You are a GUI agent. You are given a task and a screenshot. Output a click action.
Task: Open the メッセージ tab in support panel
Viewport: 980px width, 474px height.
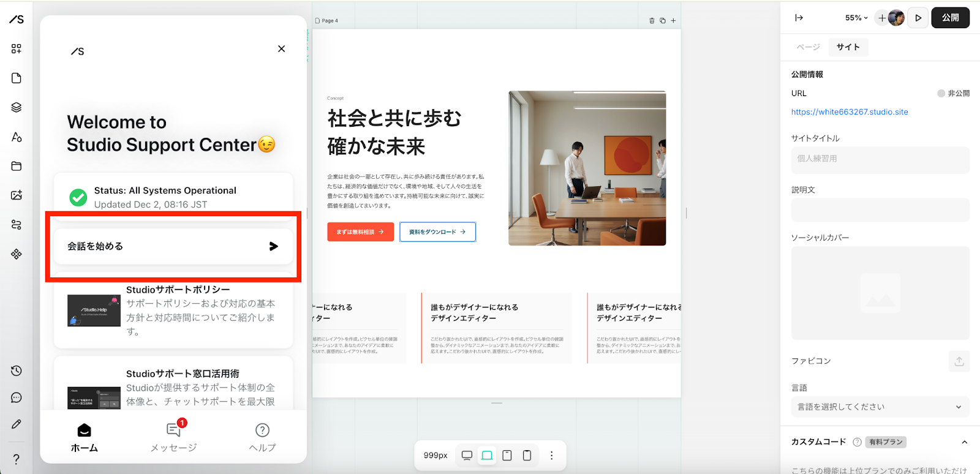point(174,438)
